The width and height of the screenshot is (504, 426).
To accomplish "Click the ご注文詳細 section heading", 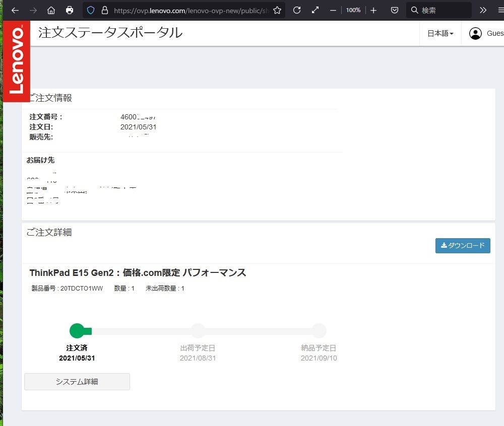I will coord(49,232).
